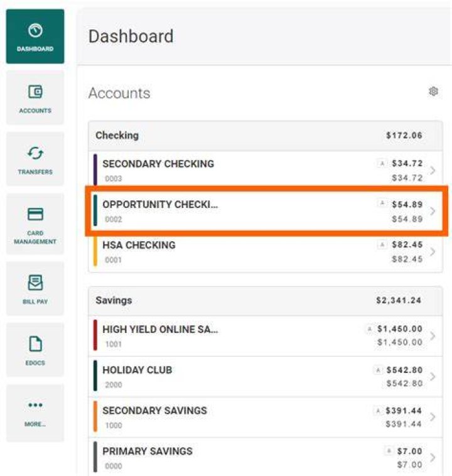The height and width of the screenshot is (476, 452).
Task: Click account number 1001
Action: pyautogui.click(x=113, y=344)
